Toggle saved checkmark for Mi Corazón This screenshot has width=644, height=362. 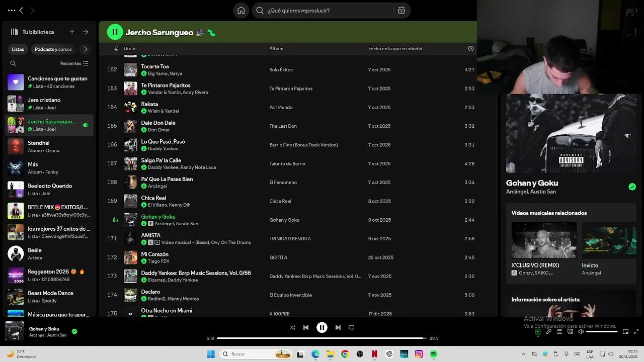pyautogui.click(x=144, y=261)
